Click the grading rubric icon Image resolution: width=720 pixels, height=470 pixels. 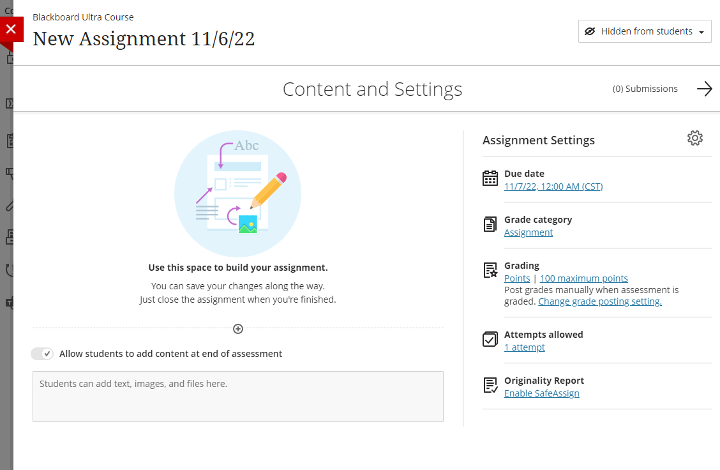pyautogui.click(x=490, y=270)
